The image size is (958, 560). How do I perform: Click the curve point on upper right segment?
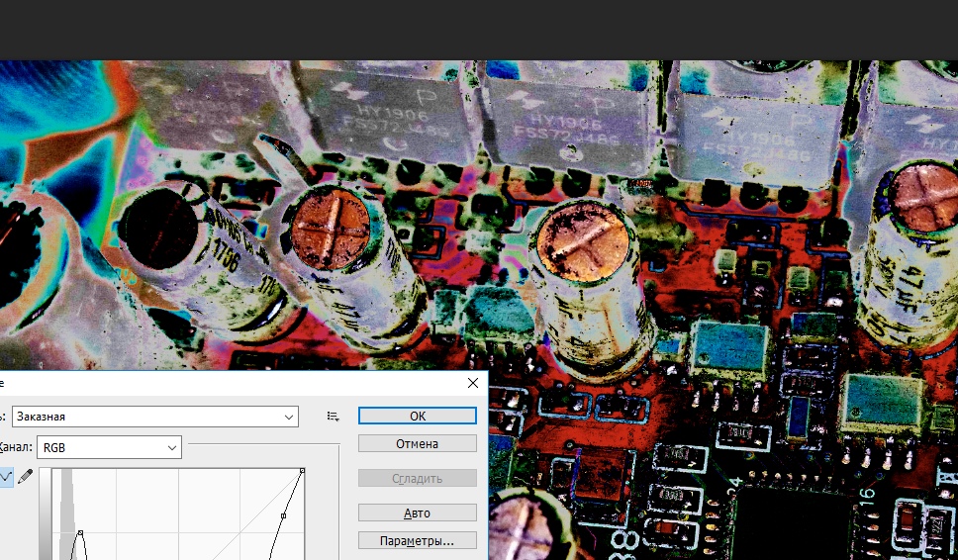(x=283, y=516)
